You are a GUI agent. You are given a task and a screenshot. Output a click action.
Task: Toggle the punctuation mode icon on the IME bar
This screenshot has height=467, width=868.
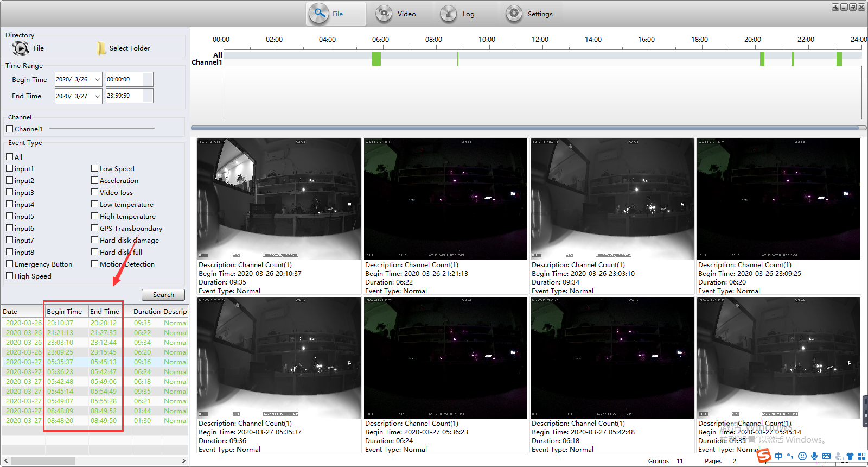(790, 456)
